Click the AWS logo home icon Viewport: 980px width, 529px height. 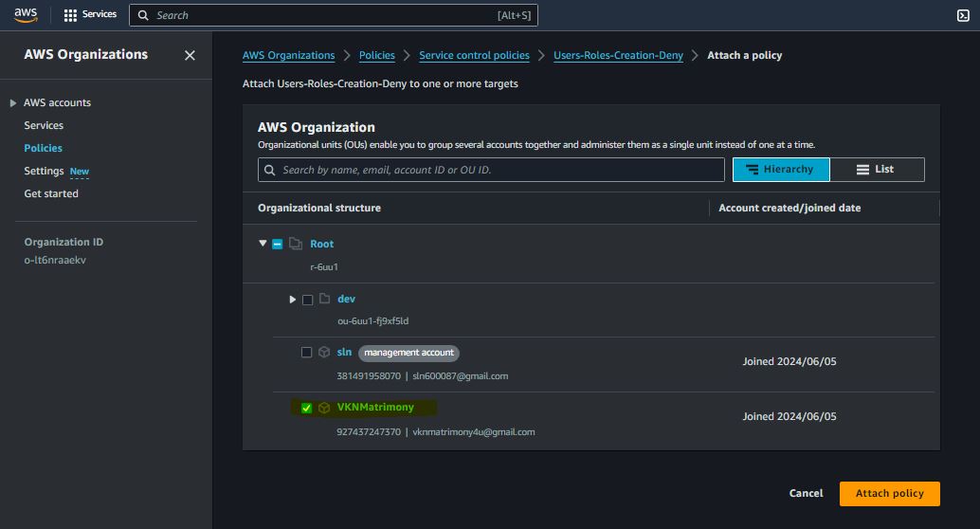pos(26,14)
